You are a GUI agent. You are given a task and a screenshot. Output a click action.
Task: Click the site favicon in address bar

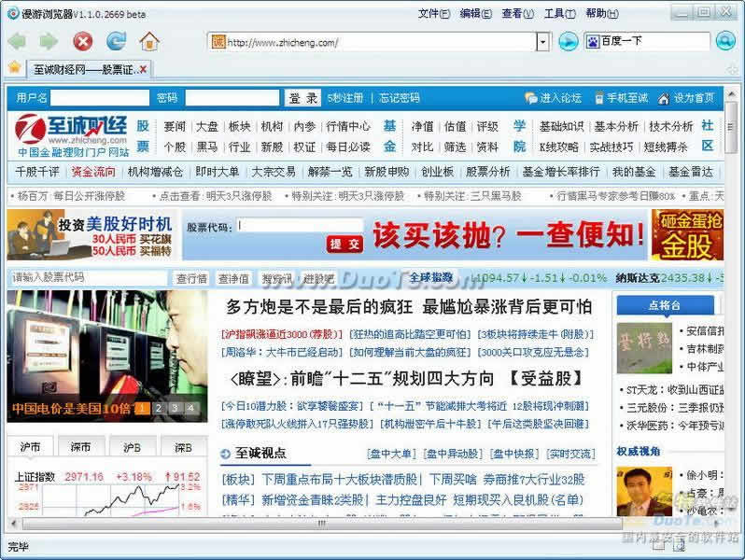pos(218,42)
